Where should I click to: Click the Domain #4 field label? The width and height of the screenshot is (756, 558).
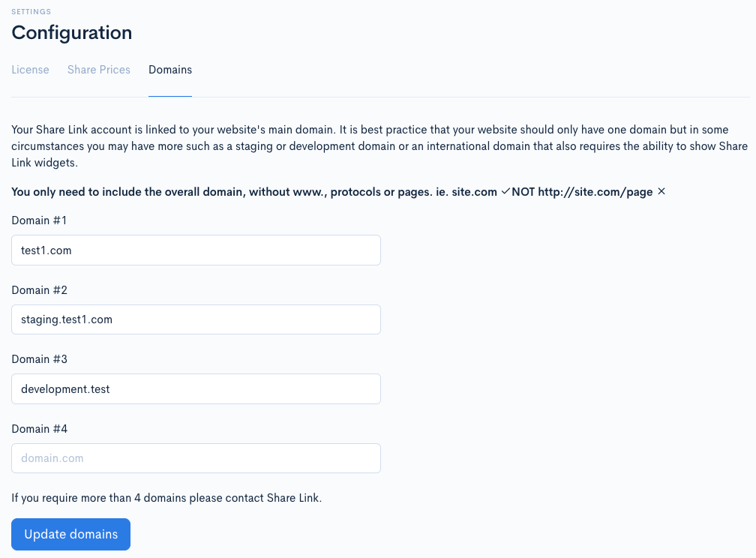point(39,428)
